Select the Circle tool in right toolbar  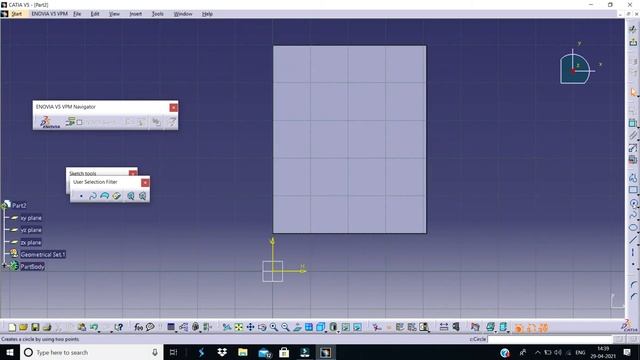coord(633,203)
